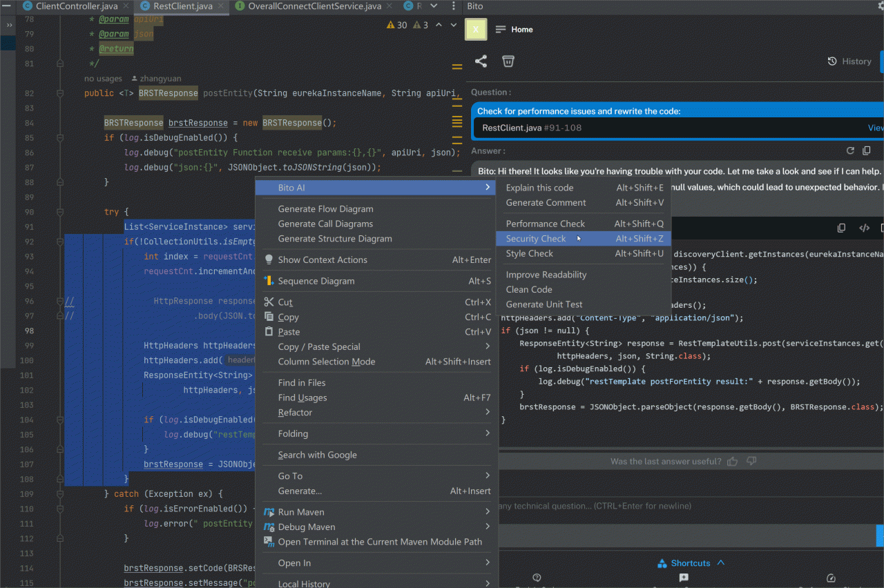Choose Improve Readability
This screenshot has height=588, width=884.
pyautogui.click(x=584, y=275)
